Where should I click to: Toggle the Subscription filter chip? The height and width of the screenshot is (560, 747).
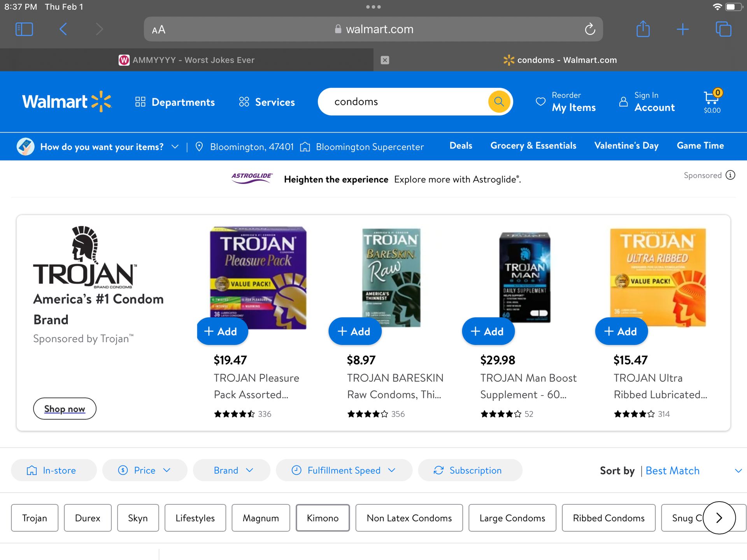470,470
